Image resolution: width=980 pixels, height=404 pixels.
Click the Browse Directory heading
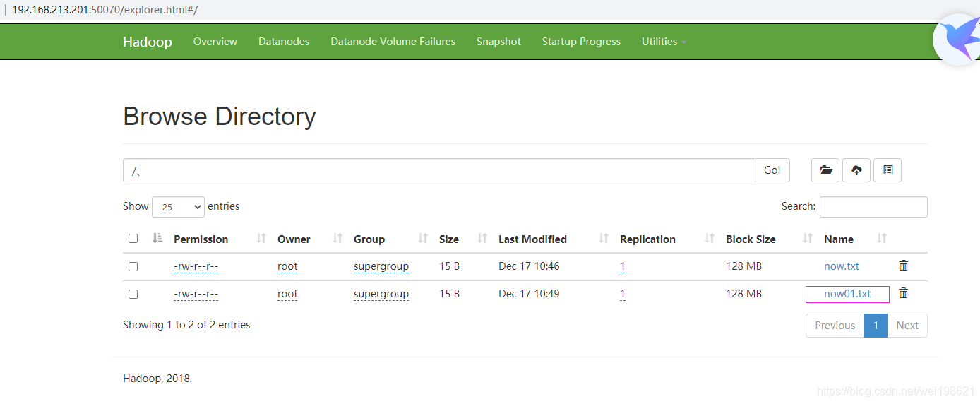coord(220,116)
